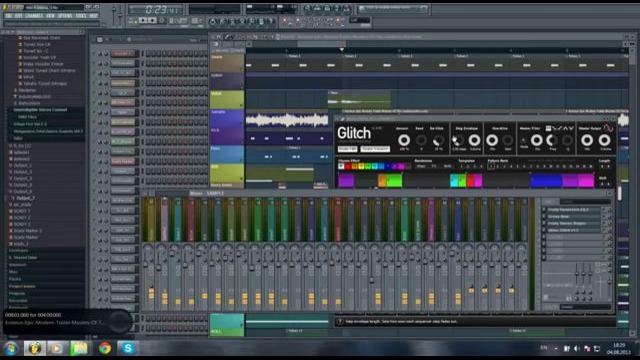
Task: Stop playback with the transport stop button
Action: pyautogui.click(x=152, y=20)
